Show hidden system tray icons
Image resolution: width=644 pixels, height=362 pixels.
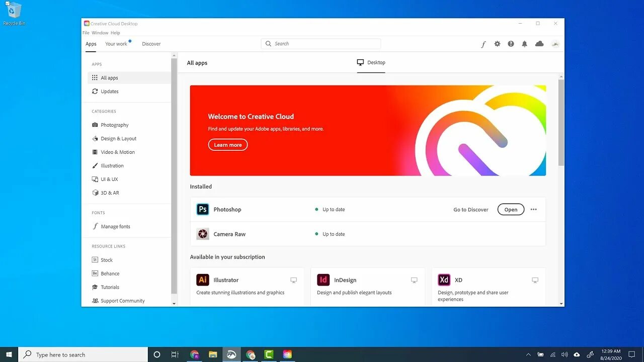528,354
